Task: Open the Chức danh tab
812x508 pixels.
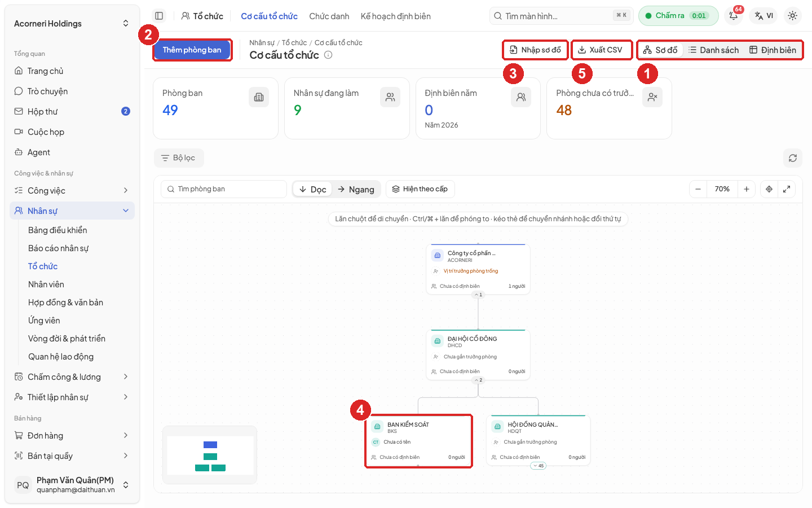Action: tap(329, 16)
